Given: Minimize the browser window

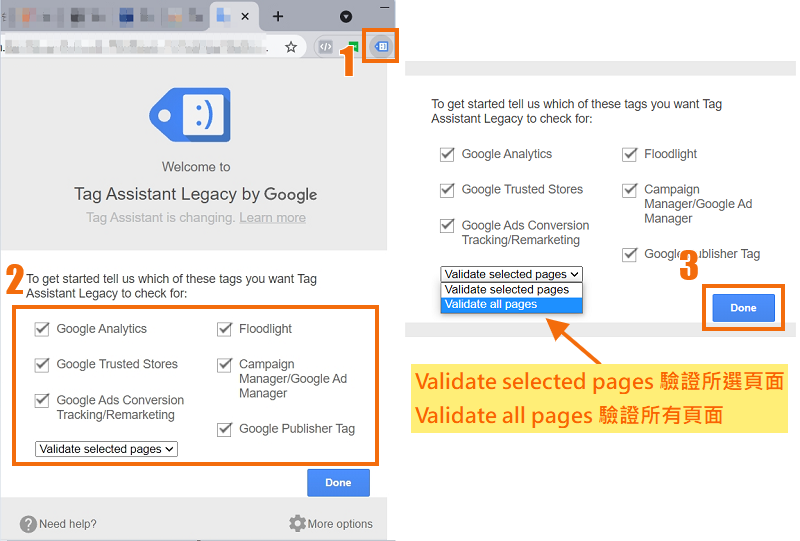Looking at the screenshot, I should (385, 8).
